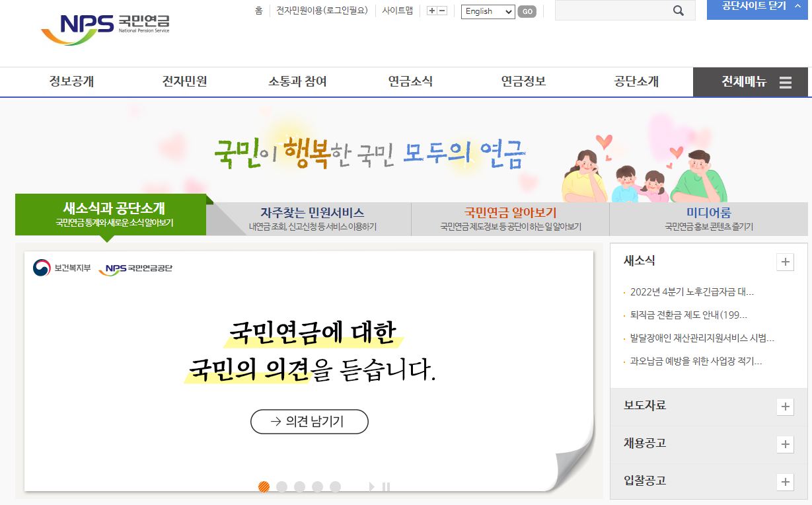
Task: Increase text size with plus icon
Action: 432,11
